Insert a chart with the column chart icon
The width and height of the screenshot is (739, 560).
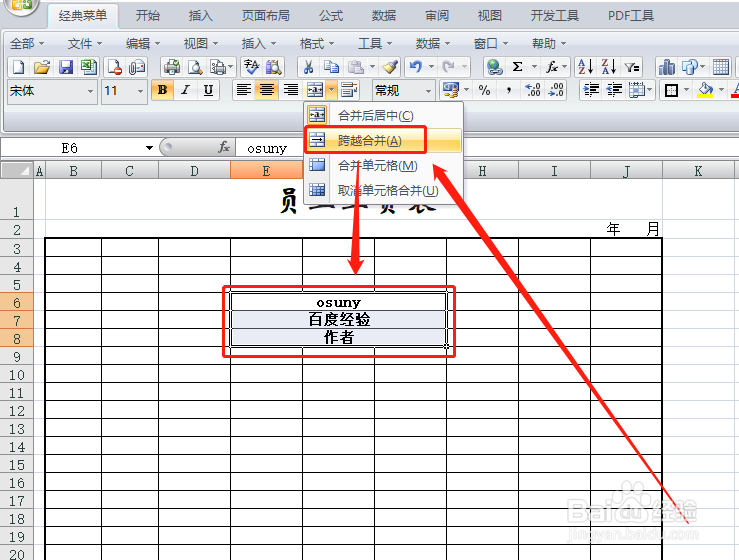click(666, 67)
